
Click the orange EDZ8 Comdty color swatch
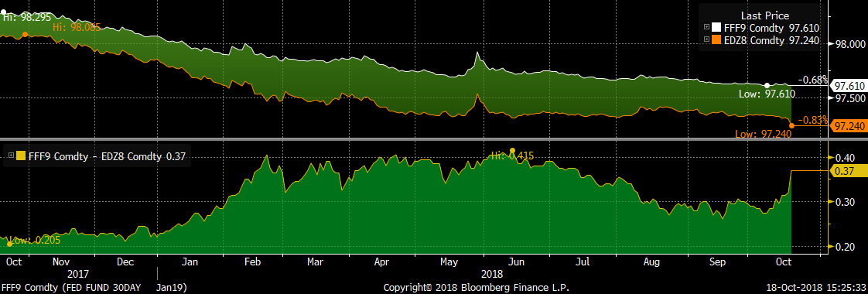point(716,39)
